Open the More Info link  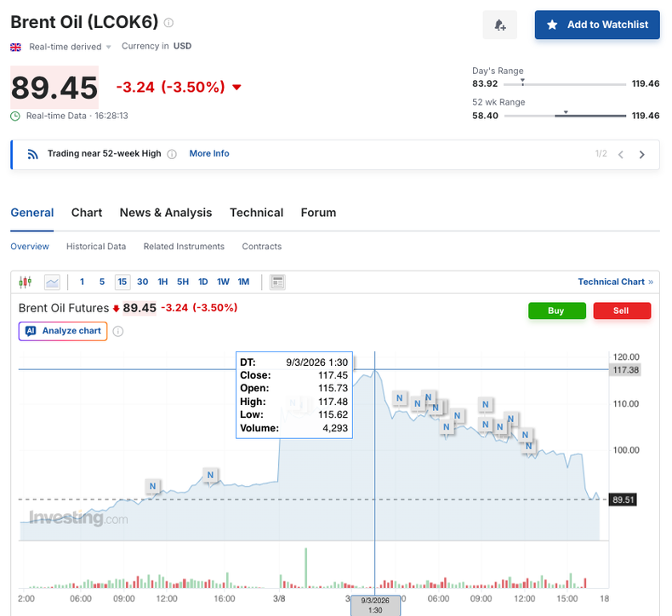click(209, 153)
